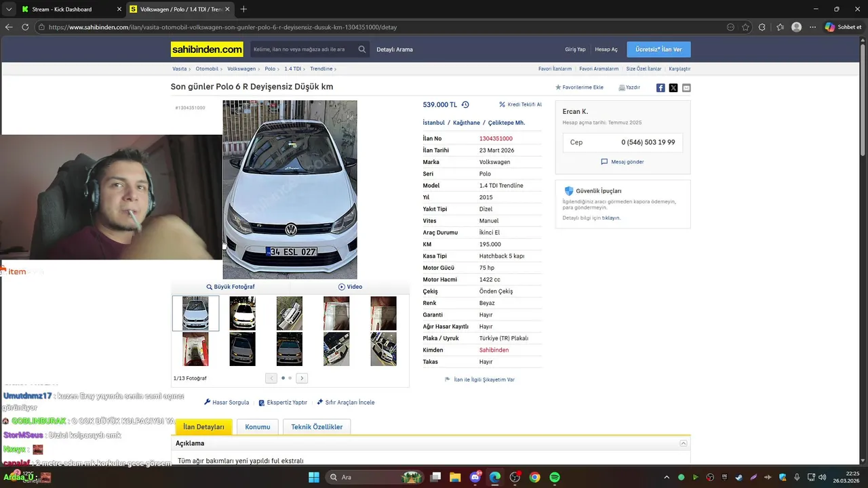Open a new browser tab
868x488 pixels.
pos(243,9)
